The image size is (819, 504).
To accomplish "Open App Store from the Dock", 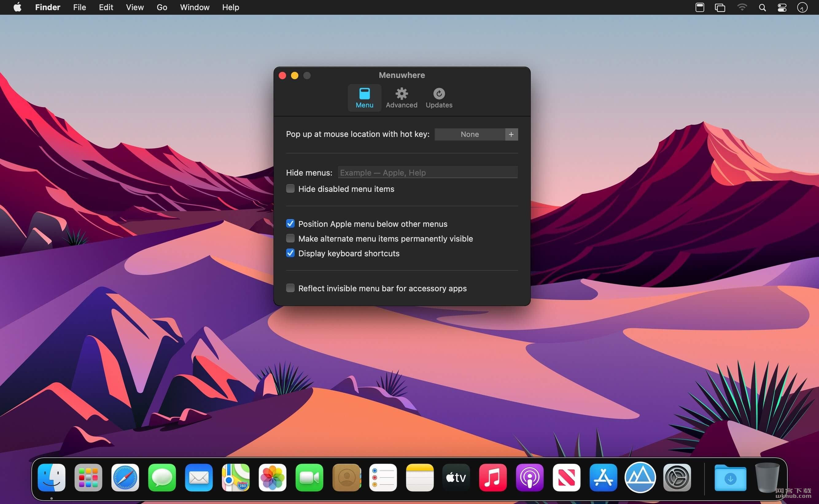I will [603, 477].
